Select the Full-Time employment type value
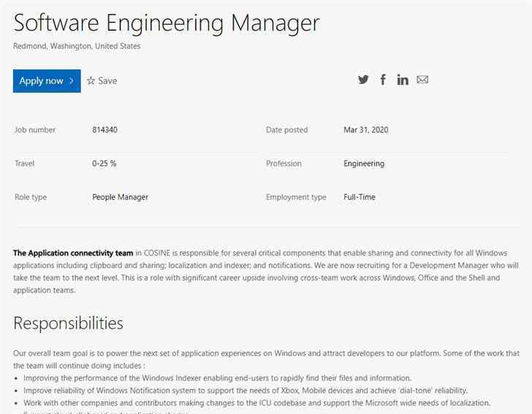 coord(360,197)
